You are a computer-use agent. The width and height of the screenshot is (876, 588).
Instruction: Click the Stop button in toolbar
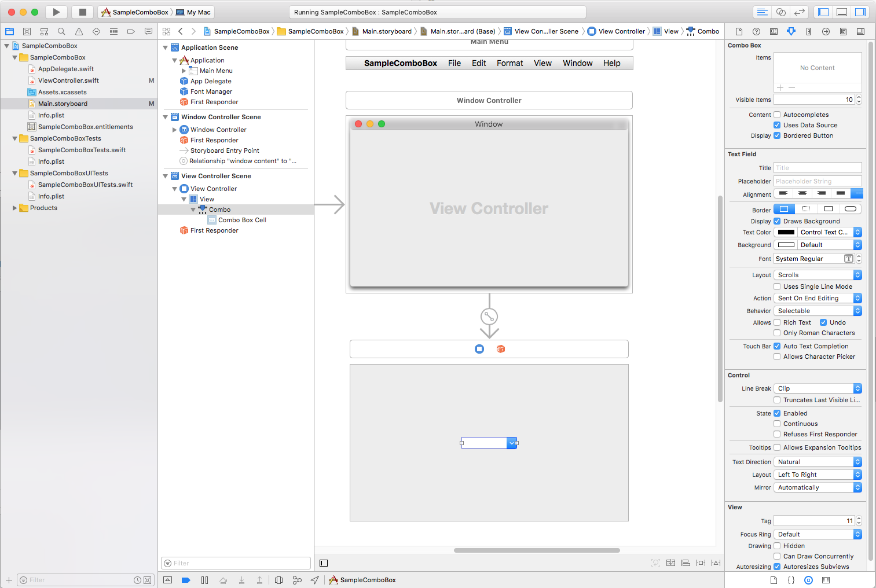coord(82,12)
